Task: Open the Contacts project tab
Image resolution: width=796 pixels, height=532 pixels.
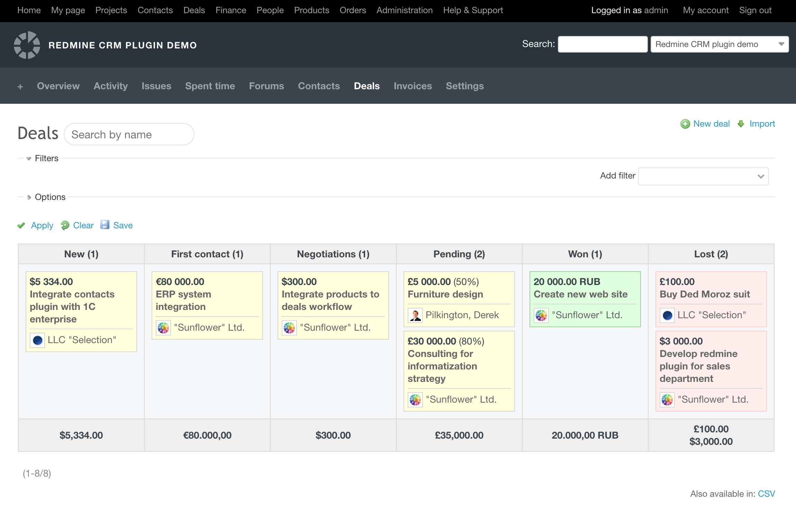Action: [319, 86]
